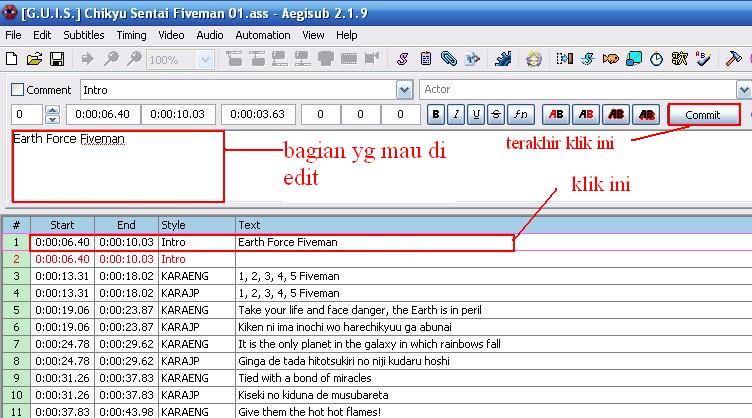
Task: Click the greyed Jump to arrow icon
Action: pyautogui.click(x=87, y=59)
